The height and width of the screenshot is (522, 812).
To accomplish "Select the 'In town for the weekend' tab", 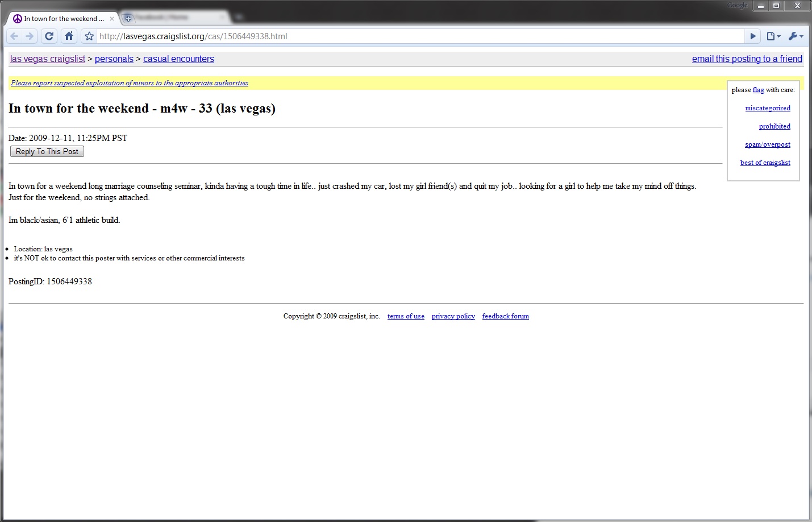I will pos(64,19).
